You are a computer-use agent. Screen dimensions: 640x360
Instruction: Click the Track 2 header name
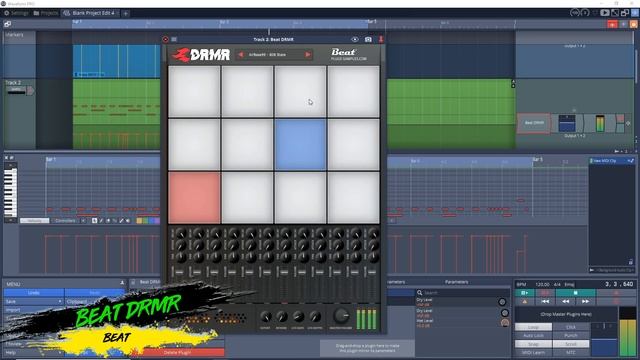pos(13,82)
